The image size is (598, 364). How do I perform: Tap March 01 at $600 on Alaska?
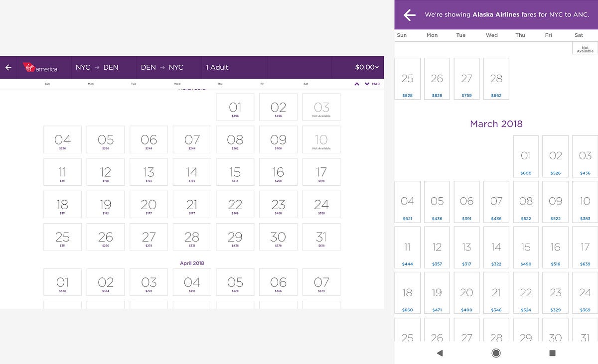click(x=526, y=156)
